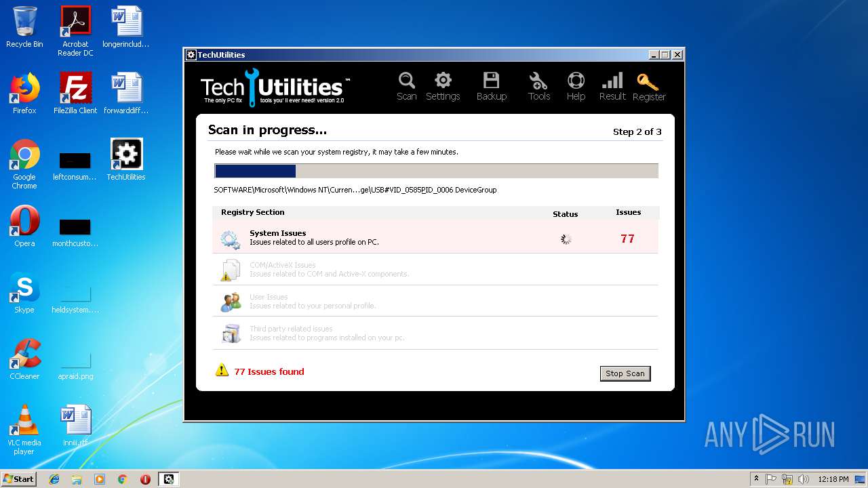The image size is (868, 488).
Task: Click the 'COM/ActiveX Issues' title text
Action: [282, 265]
